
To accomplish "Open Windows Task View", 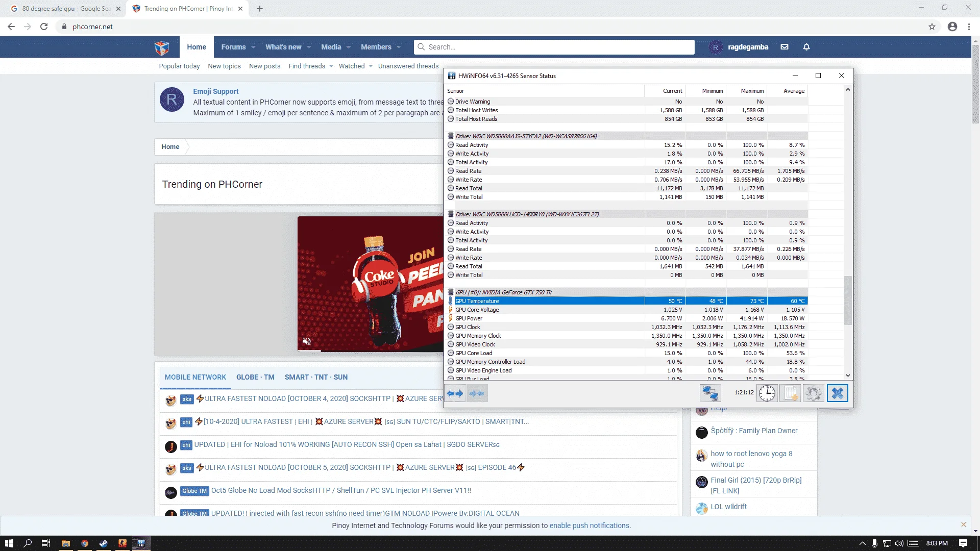I will [x=46, y=543].
